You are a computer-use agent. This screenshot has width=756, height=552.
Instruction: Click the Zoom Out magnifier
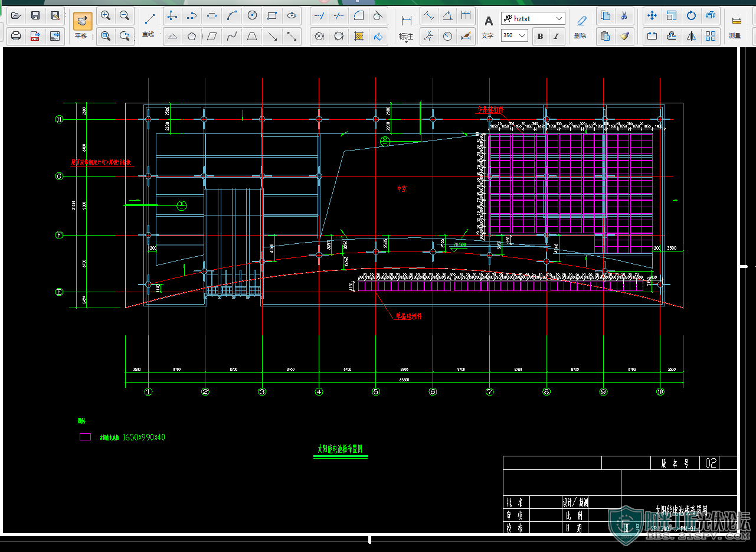125,16
